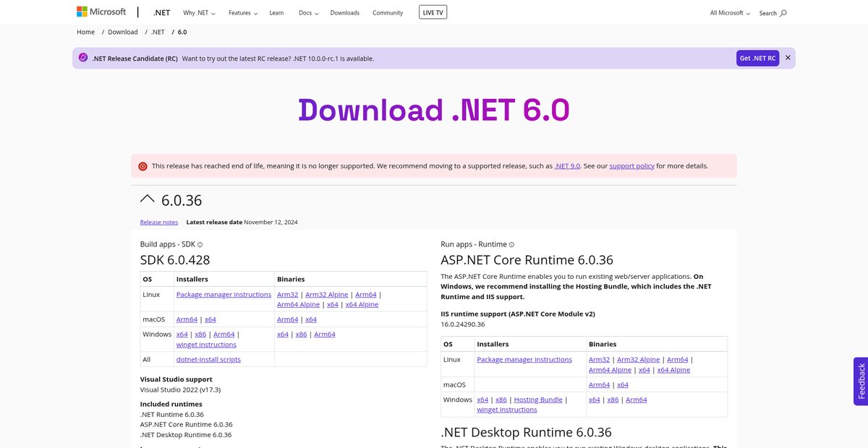868x448 pixels.
Task: Download SDK Linux Arm32 binary
Action: 288,295
